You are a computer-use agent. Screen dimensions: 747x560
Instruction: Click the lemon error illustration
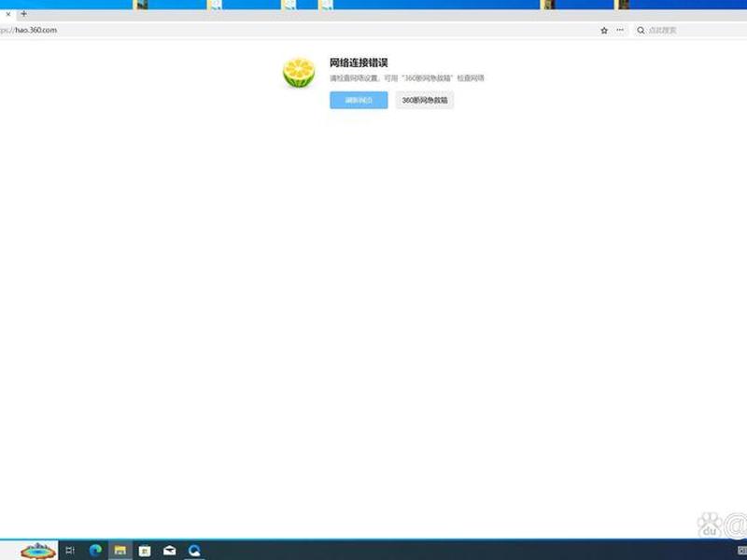(299, 73)
